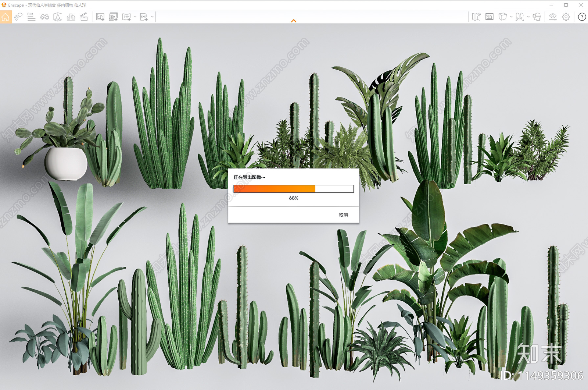588x390 pixels.
Task: Collapse the toolbar with orange chevron
Action: 294,21
